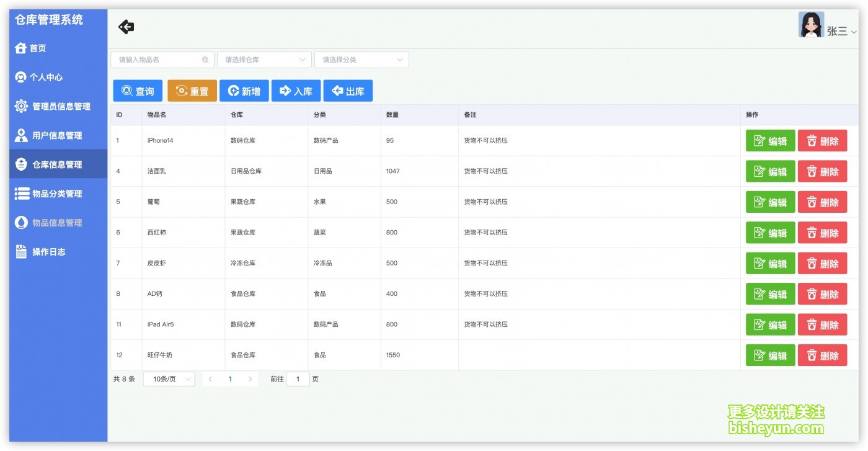This screenshot has width=868, height=451.
Task: Click the gear icon for admin management
Action: click(x=21, y=106)
